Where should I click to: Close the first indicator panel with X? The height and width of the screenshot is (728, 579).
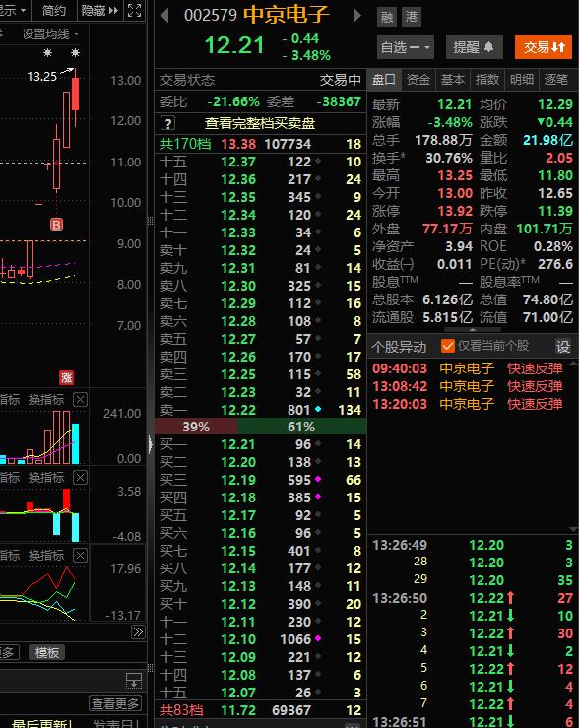pos(81,399)
